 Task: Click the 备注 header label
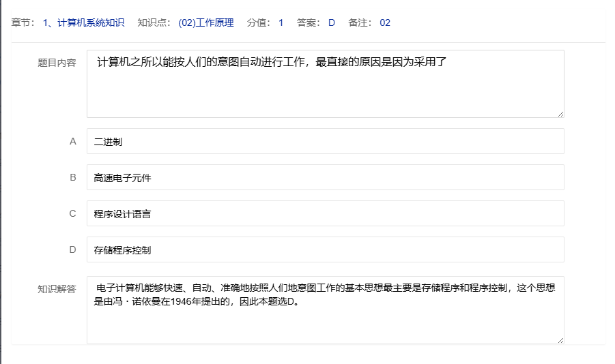click(x=360, y=22)
